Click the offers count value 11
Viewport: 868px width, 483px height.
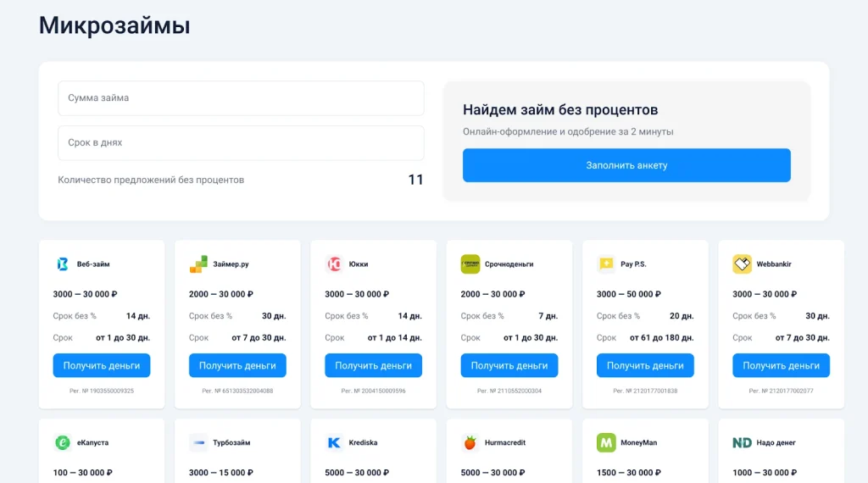tap(415, 180)
